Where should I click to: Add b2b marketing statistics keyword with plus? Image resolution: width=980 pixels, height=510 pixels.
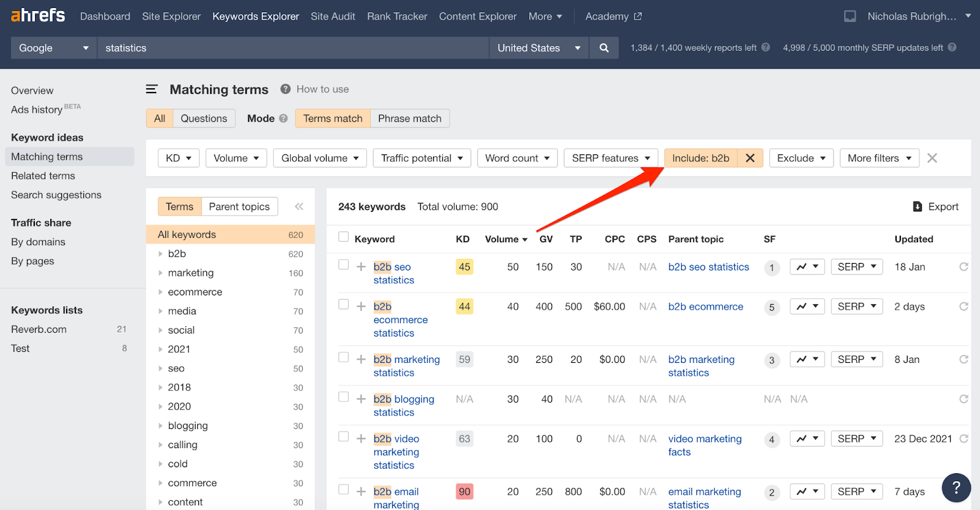pos(361,359)
